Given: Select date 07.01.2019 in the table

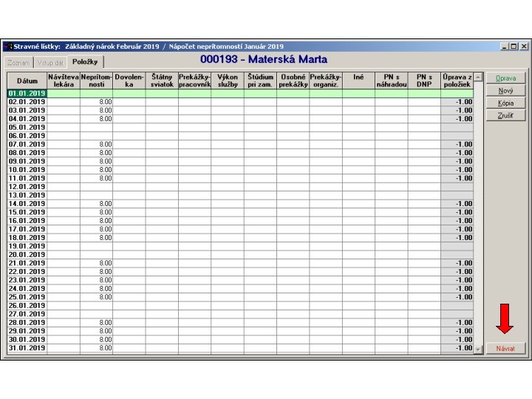Looking at the screenshot, I should tap(27, 144).
